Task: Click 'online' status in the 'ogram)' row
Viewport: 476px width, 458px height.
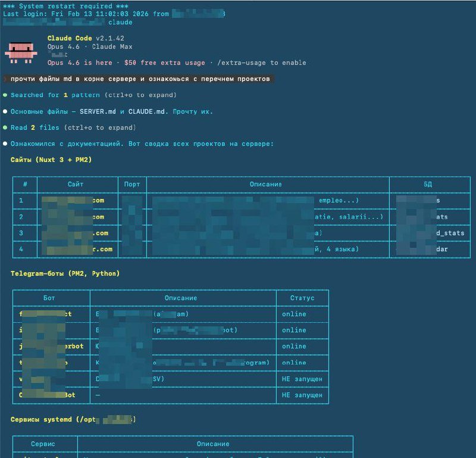Action: [294, 363]
